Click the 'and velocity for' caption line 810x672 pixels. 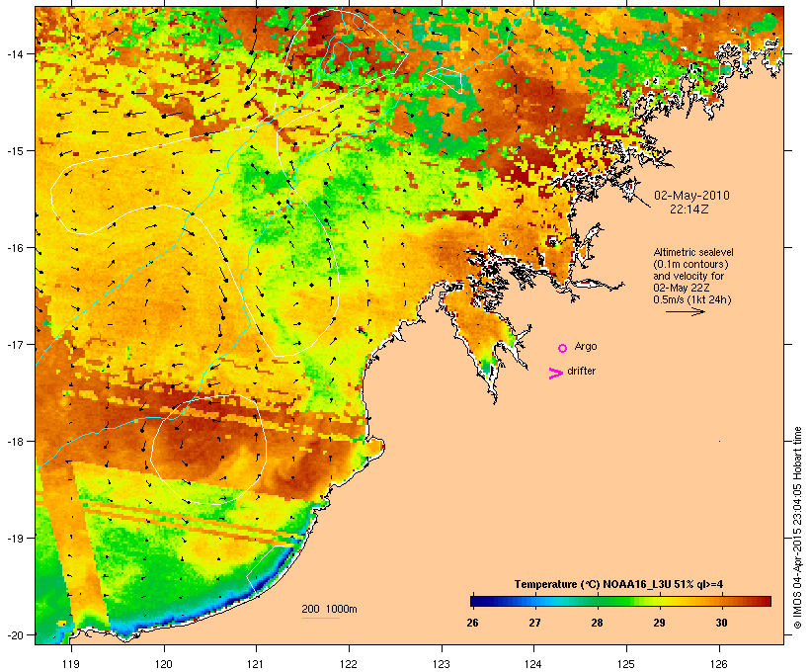coord(688,276)
